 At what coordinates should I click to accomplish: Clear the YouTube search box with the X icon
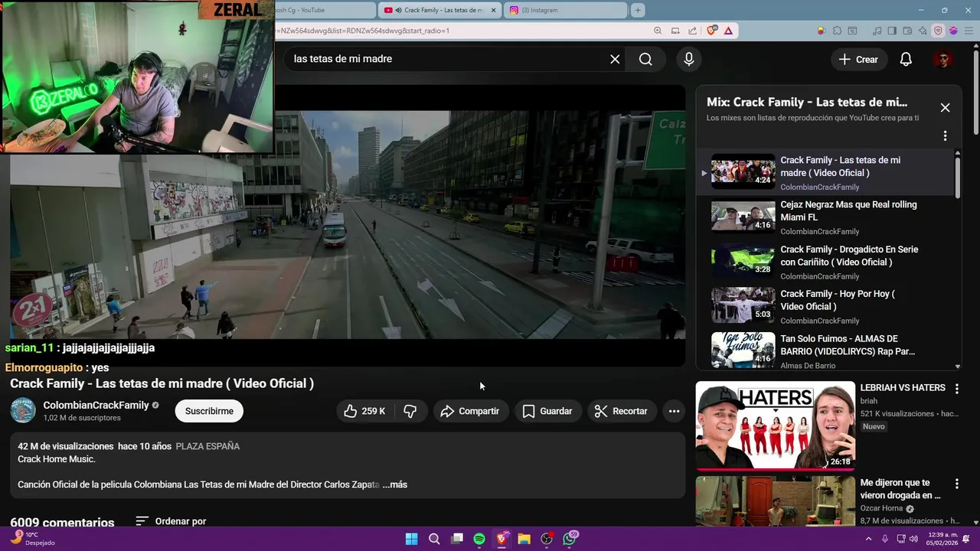615,59
